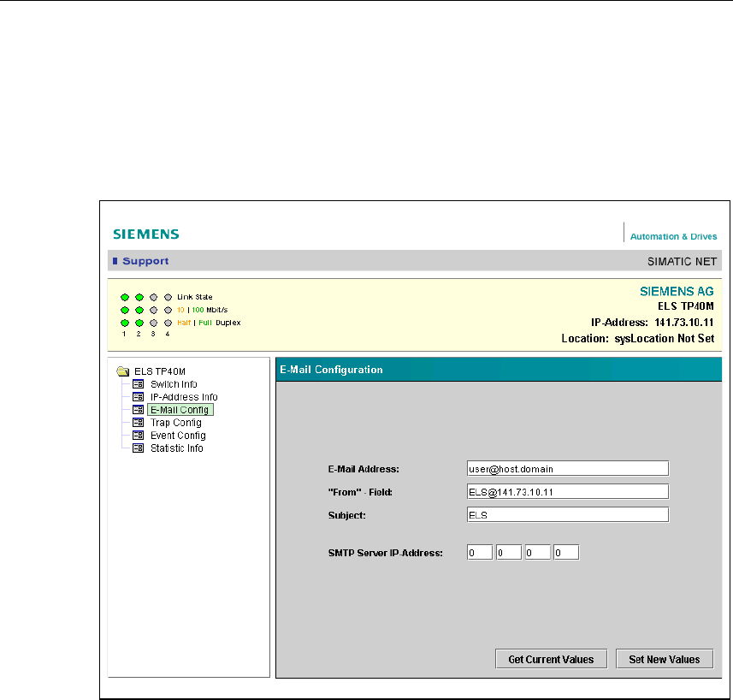Focus the Subject input field

pyautogui.click(x=568, y=515)
